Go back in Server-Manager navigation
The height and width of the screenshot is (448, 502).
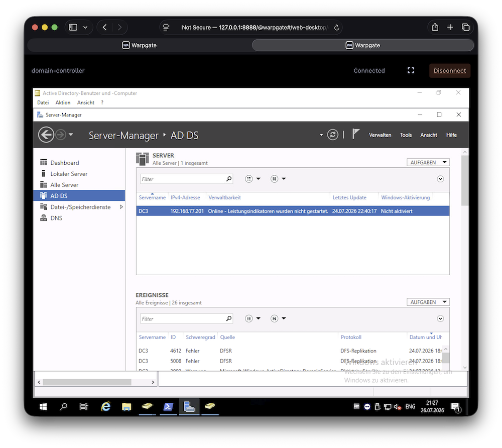click(46, 135)
